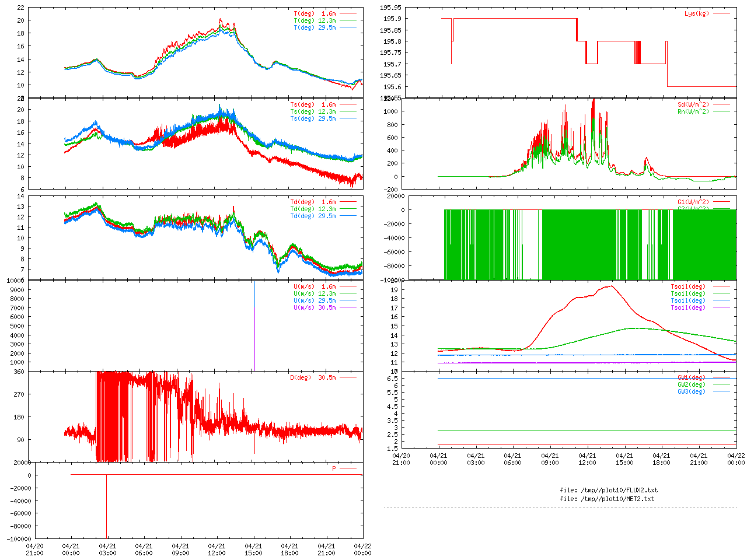This screenshot has width=747, height=560.
Task: Select the Ts(deg) 12.3m legend entry
Action: pyautogui.click(x=313, y=111)
